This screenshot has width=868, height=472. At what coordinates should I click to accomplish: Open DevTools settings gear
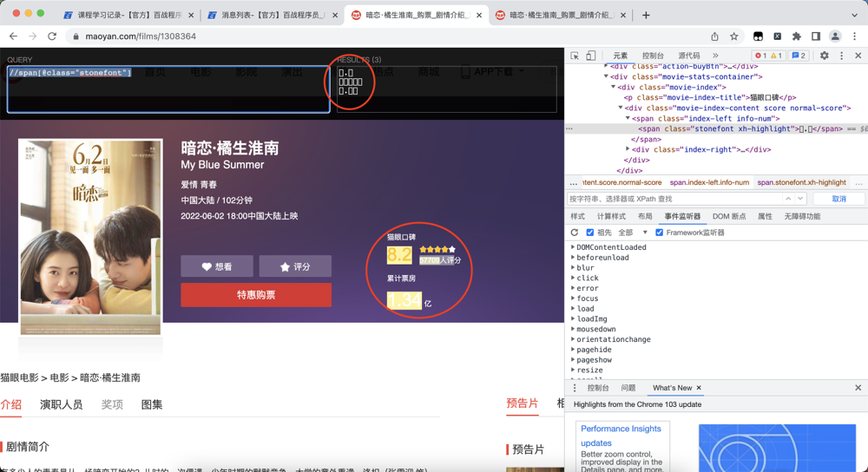click(825, 56)
